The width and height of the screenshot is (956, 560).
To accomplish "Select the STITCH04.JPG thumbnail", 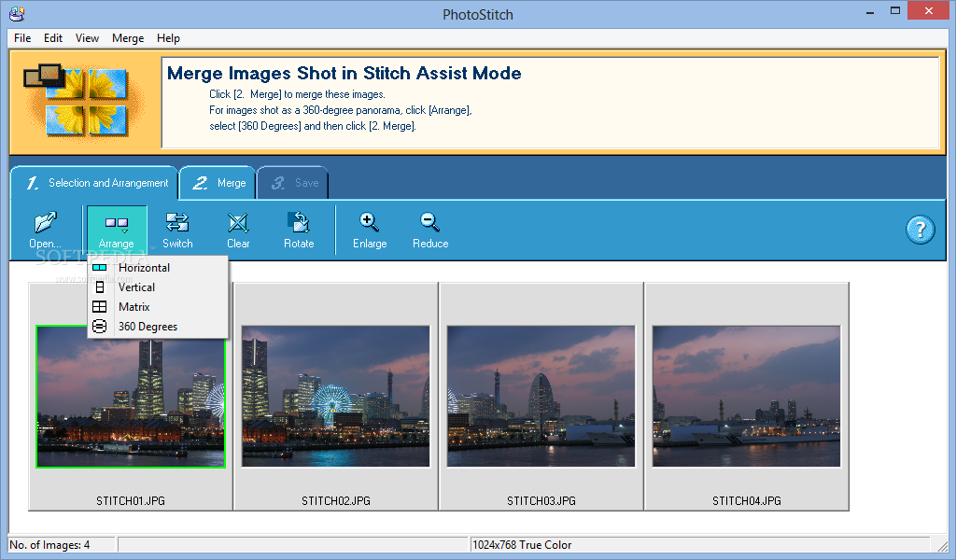I will (x=746, y=397).
